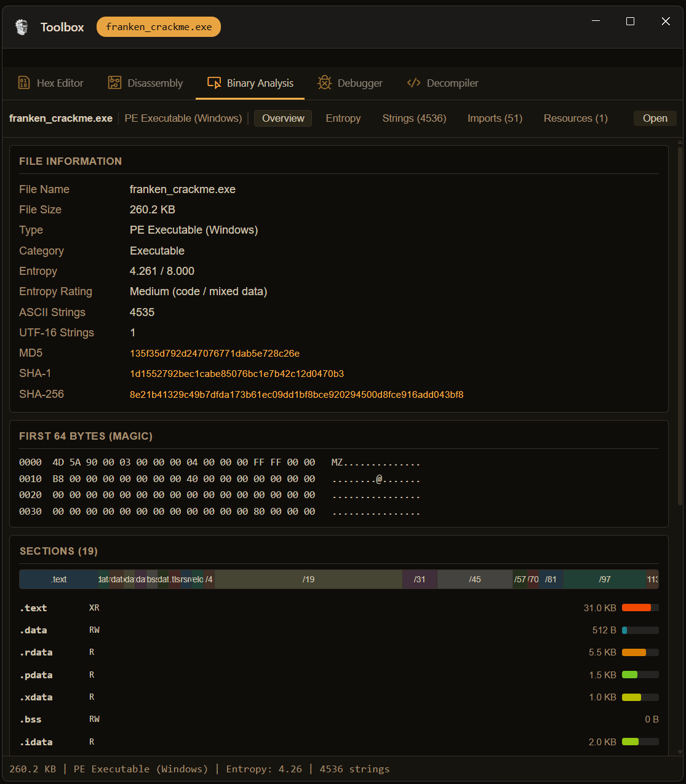Click the Entropy Rating Medium value
Viewport: 686px width, 784px height.
coord(198,291)
